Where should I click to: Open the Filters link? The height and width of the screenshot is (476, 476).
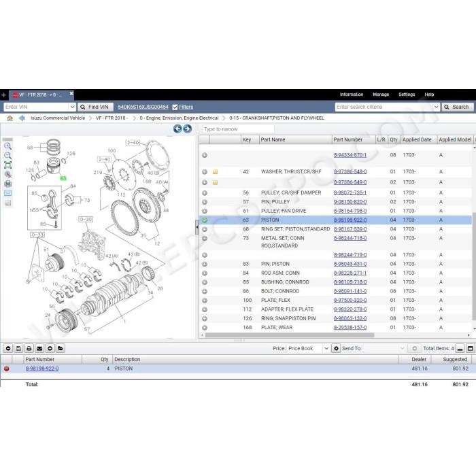coord(186,107)
